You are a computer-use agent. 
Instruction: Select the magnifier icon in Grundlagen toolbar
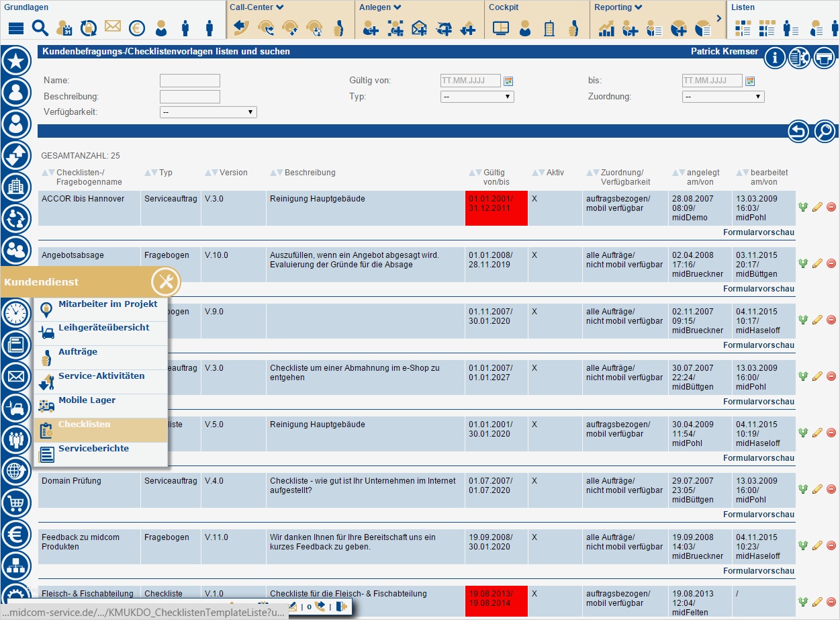tap(40, 28)
